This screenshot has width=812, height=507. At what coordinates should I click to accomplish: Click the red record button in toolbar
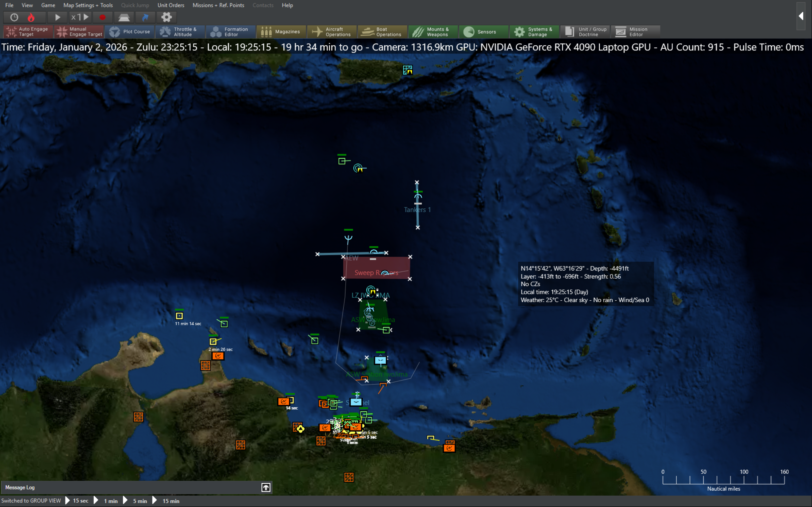click(x=102, y=17)
